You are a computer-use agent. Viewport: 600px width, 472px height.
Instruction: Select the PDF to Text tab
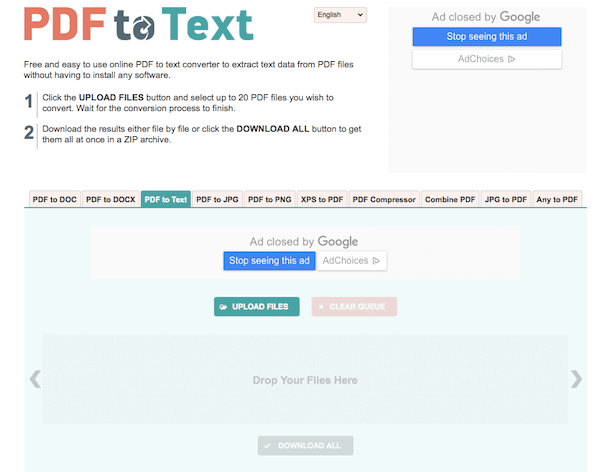pyautogui.click(x=166, y=199)
